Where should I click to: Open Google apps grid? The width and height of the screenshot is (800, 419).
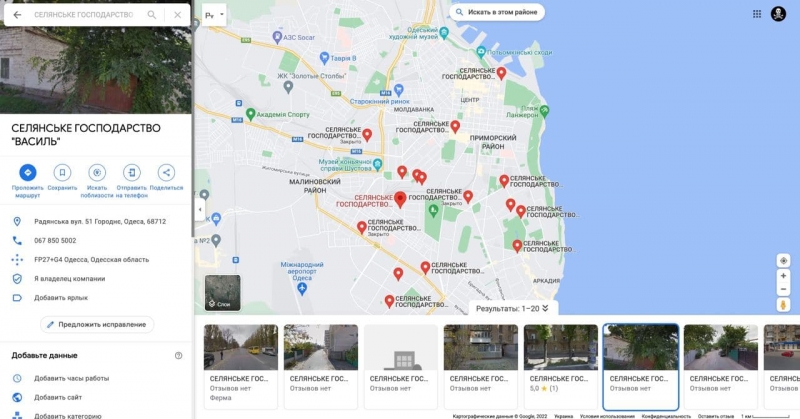point(757,14)
